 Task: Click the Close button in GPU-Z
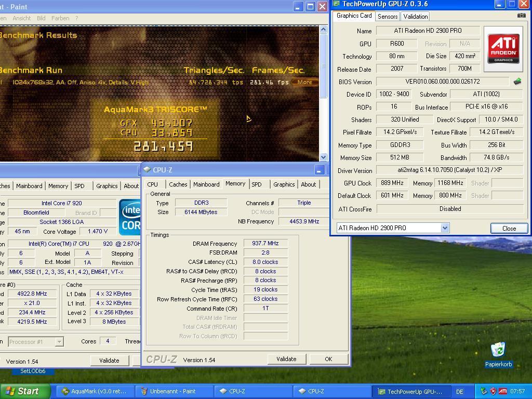click(509, 229)
